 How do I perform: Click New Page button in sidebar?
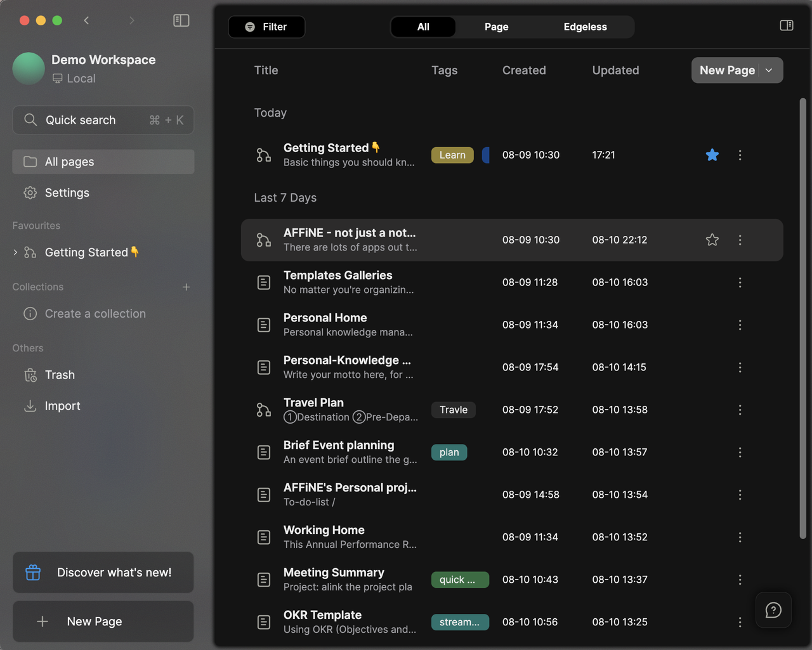click(x=103, y=621)
